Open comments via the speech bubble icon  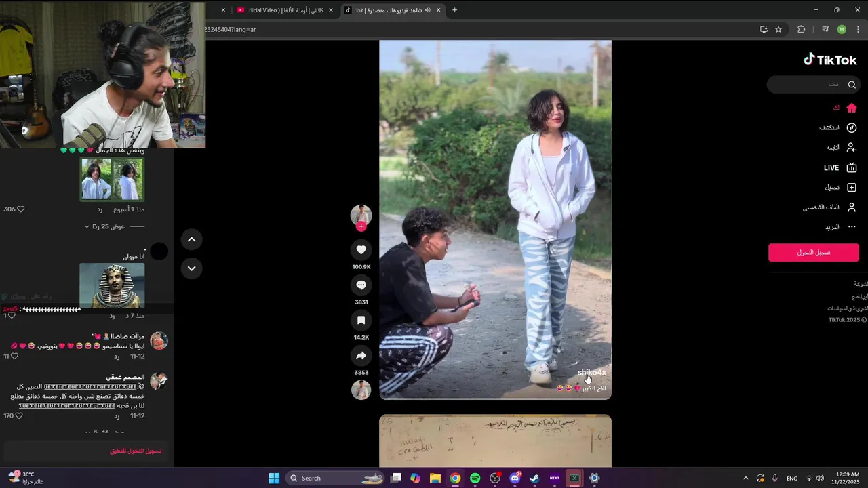pos(361,285)
